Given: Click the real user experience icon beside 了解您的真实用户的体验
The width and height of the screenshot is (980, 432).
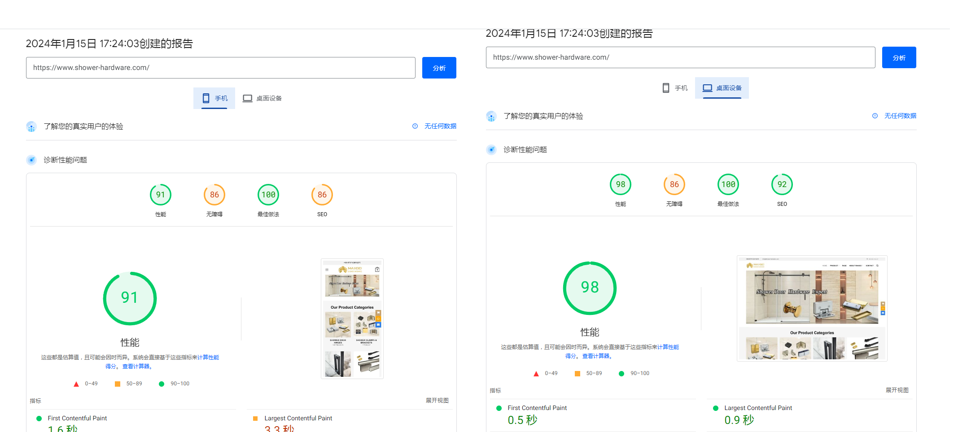Looking at the screenshot, I should 31,127.
